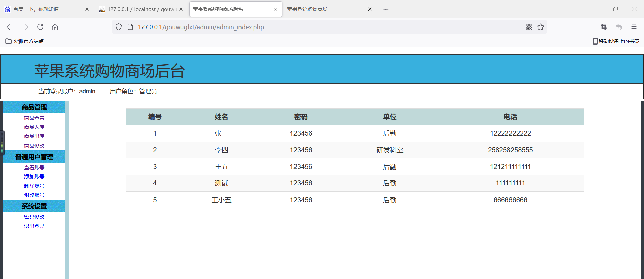Click the 普通用户管理 sidebar header
This screenshot has width=644, height=279.
tap(34, 157)
